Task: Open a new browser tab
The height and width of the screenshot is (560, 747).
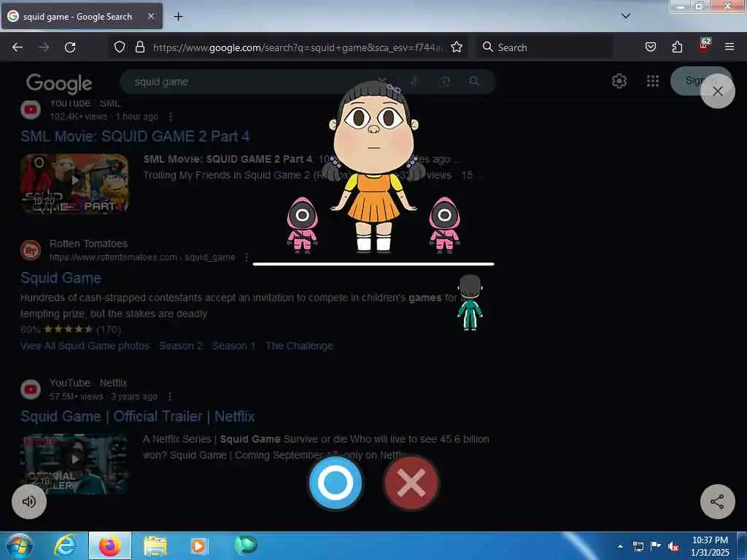Action: (x=178, y=17)
